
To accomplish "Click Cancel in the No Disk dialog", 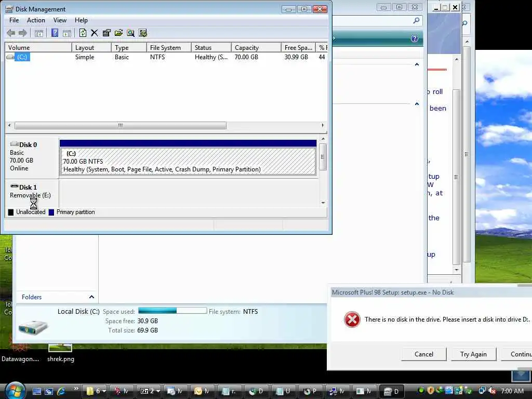I will 424,354.
